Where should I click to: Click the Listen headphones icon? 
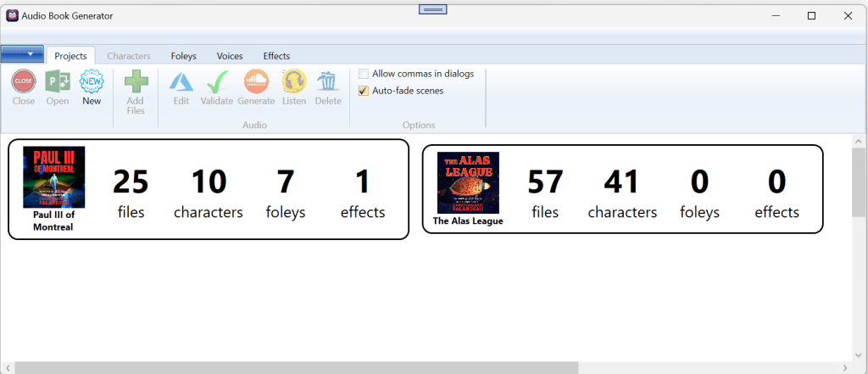(294, 81)
